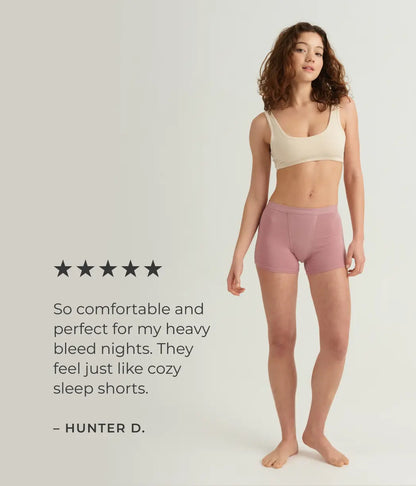The image size is (416, 486).
Task: Click the word "heavy" in the review
Action: coord(188,330)
